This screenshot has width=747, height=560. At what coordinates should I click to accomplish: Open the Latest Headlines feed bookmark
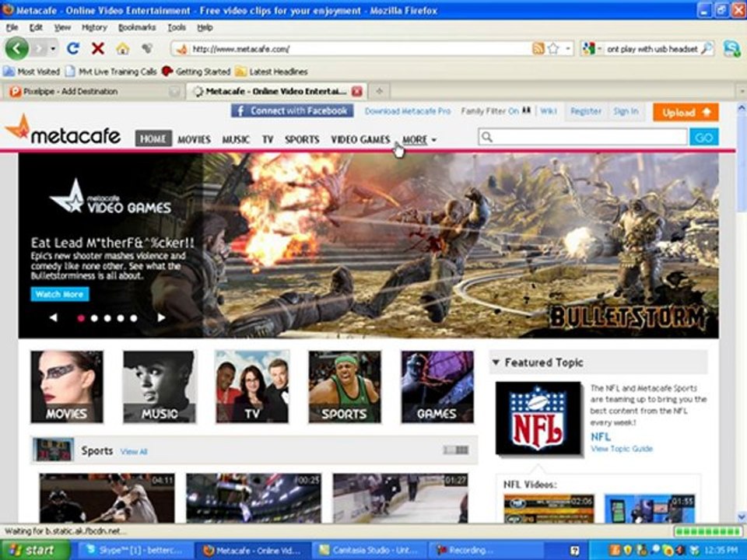272,72
